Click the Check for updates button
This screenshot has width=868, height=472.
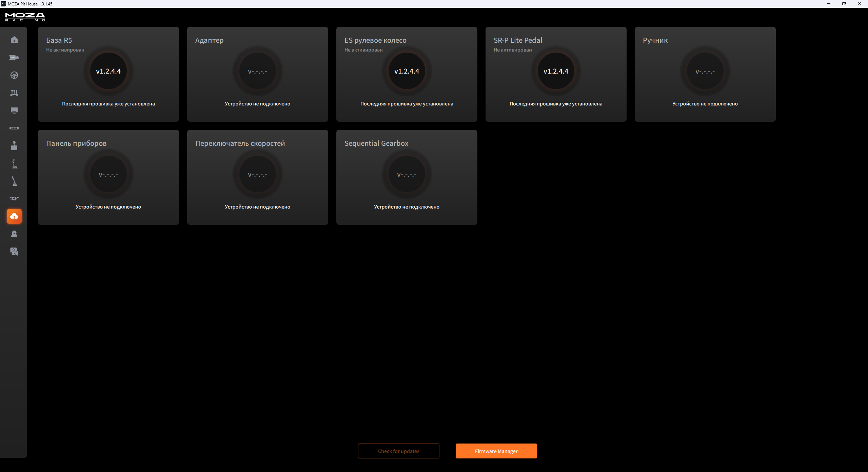coord(398,451)
